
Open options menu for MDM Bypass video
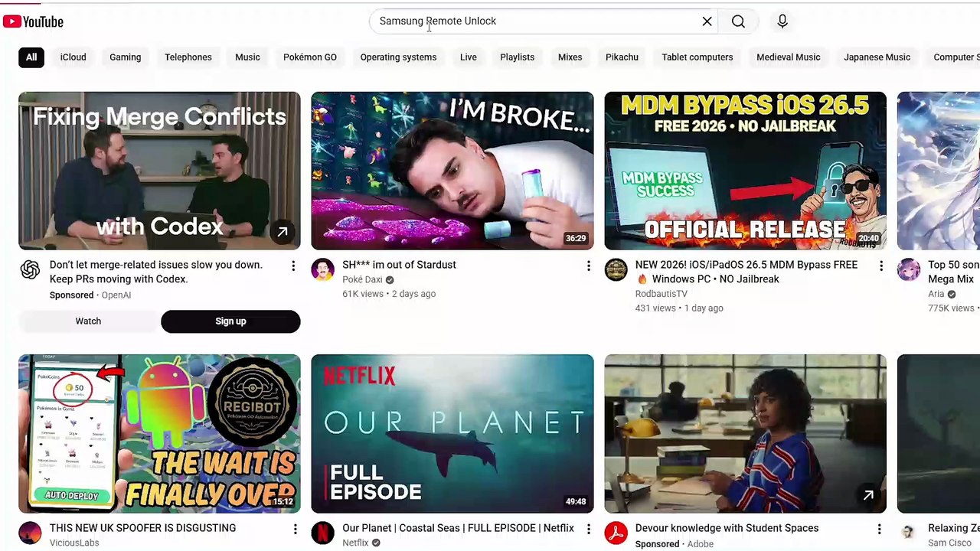881,266
